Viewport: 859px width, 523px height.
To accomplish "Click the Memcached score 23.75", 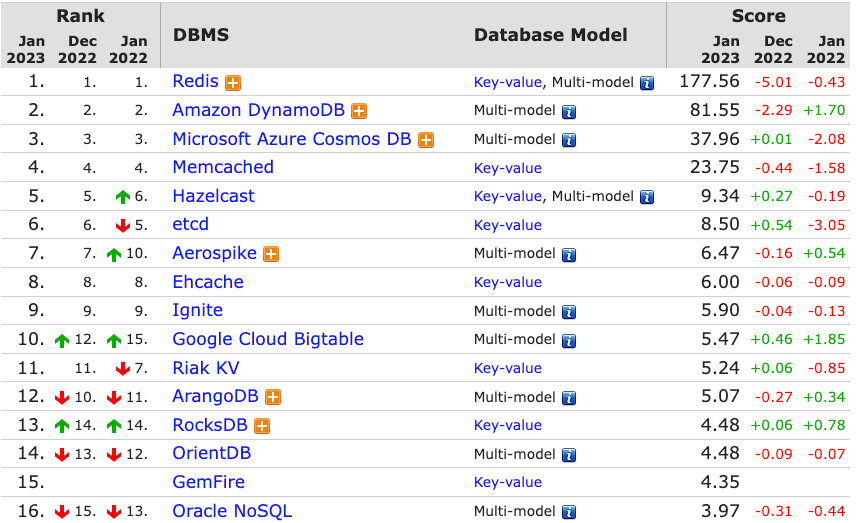I will click(x=715, y=167).
